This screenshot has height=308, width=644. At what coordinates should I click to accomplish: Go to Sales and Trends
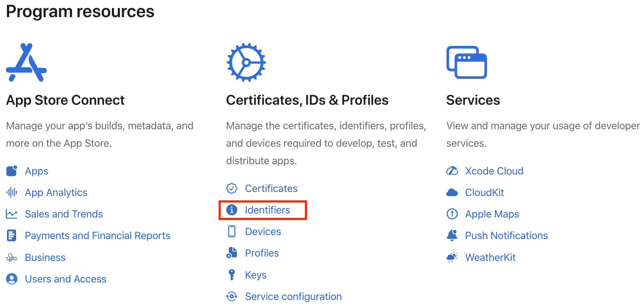point(64,214)
